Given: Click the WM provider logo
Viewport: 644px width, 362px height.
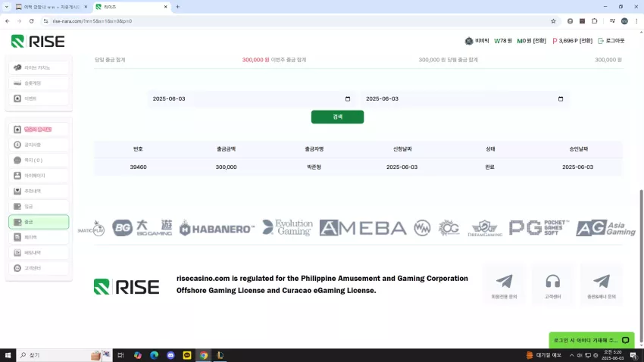Looking at the screenshot, I should click(x=422, y=228).
